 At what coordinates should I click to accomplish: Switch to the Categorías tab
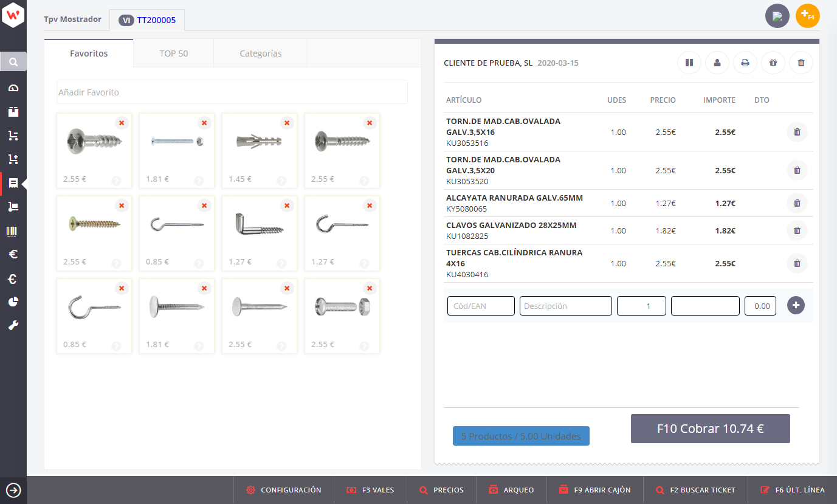pos(261,54)
